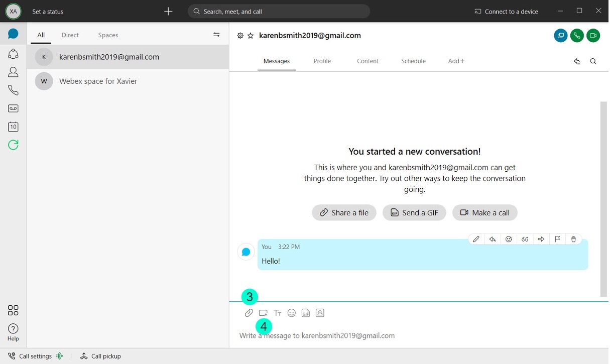Open the GIF picker in composer

306,313
